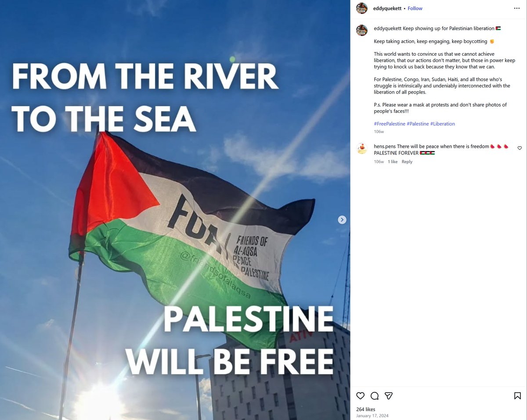Like the post with the heart icon

point(361,396)
